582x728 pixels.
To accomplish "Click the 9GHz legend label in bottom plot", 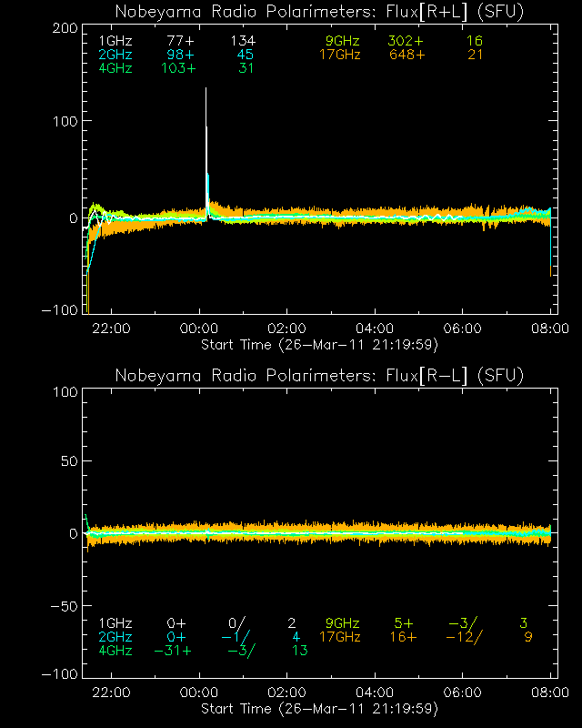I will pos(343,623).
